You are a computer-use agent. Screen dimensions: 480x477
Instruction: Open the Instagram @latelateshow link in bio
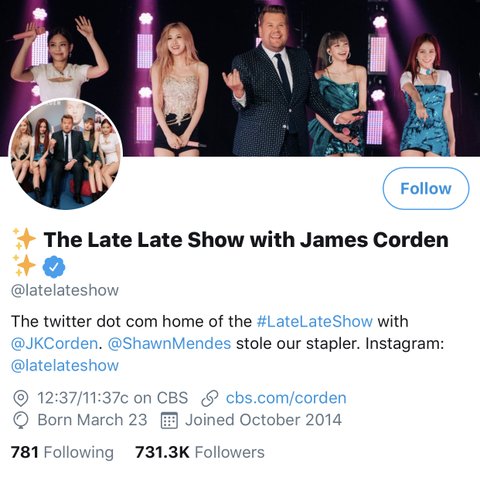65,366
